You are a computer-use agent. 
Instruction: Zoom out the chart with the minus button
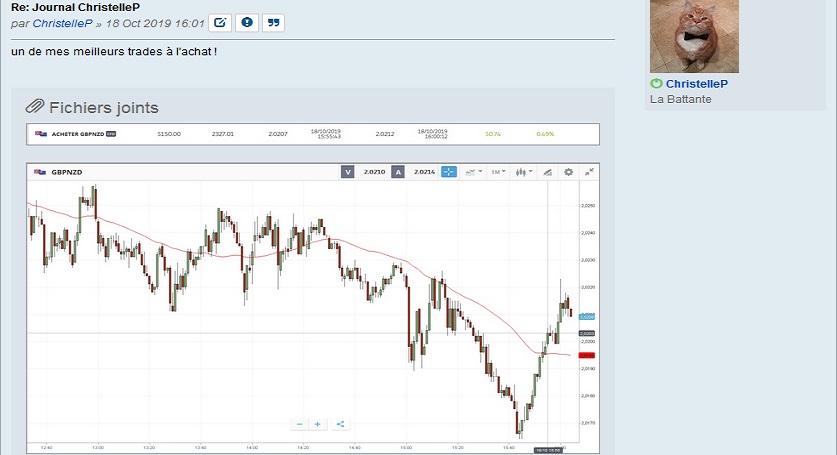pyautogui.click(x=299, y=423)
